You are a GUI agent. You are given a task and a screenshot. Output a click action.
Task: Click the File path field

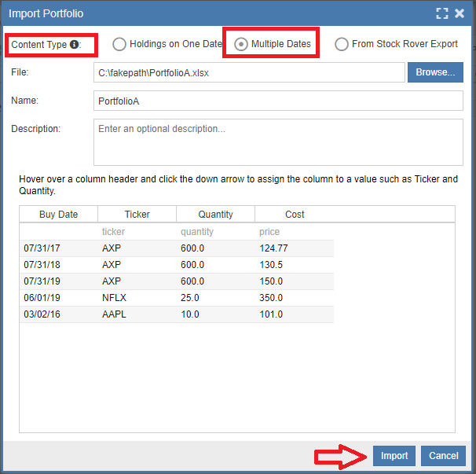(x=248, y=72)
